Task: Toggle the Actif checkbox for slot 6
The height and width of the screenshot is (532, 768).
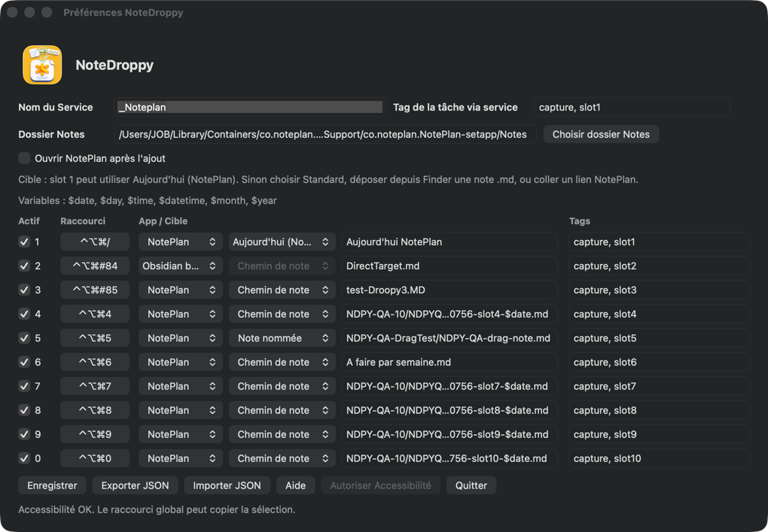Action: [24, 362]
